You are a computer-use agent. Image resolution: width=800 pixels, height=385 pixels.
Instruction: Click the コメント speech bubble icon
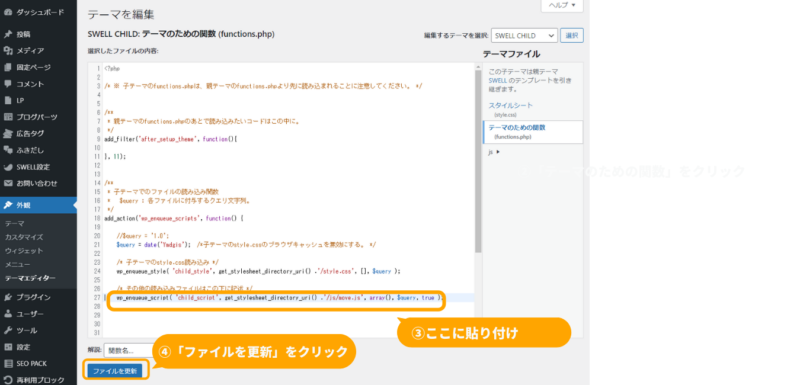[x=8, y=84]
